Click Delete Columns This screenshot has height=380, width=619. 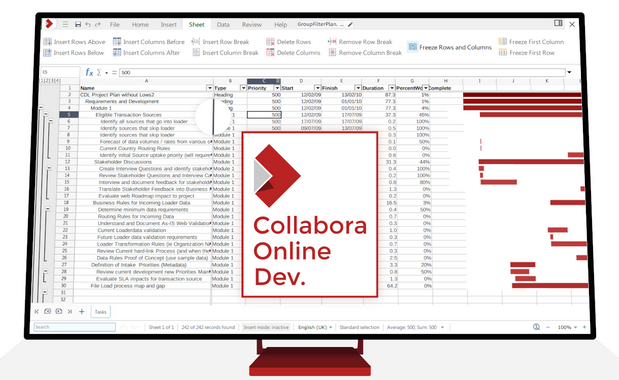click(x=293, y=52)
